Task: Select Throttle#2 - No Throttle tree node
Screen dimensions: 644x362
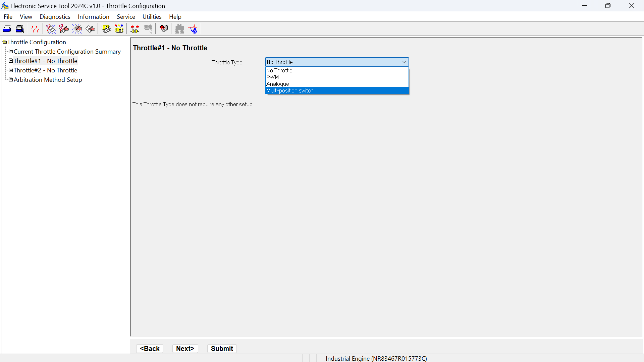Action: click(45, 70)
